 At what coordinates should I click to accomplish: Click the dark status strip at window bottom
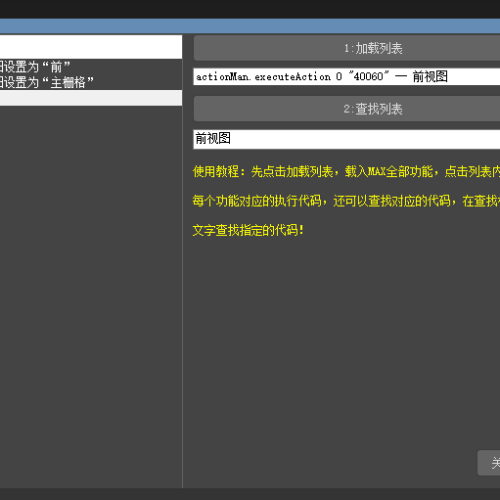point(250,494)
